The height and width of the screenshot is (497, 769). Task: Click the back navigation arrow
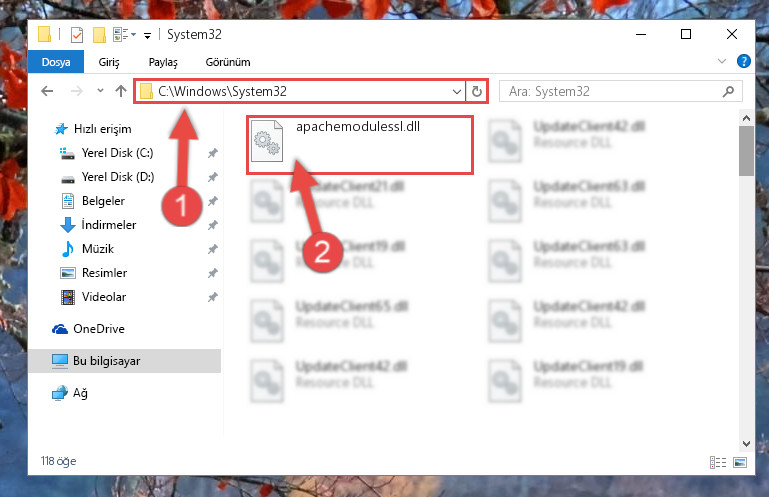47,91
